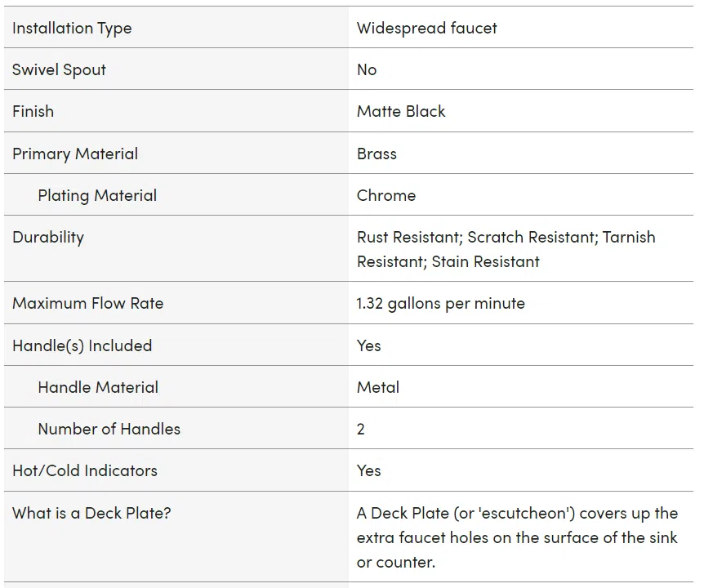The width and height of the screenshot is (704, 588).
Task: Click the What is a Deck Plate? label
Action: click(x=91, y=513)
